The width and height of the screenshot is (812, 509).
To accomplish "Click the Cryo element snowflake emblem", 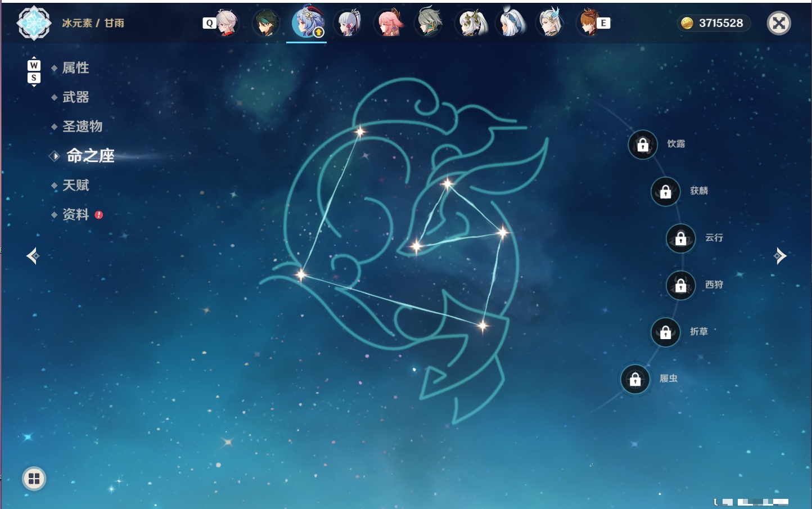I will click(34, 23).
